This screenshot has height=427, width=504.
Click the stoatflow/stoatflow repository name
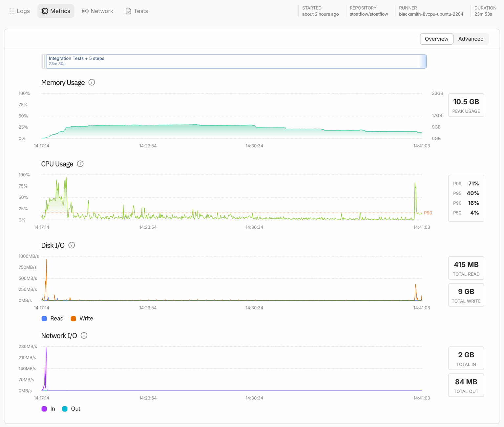[369, 14]
